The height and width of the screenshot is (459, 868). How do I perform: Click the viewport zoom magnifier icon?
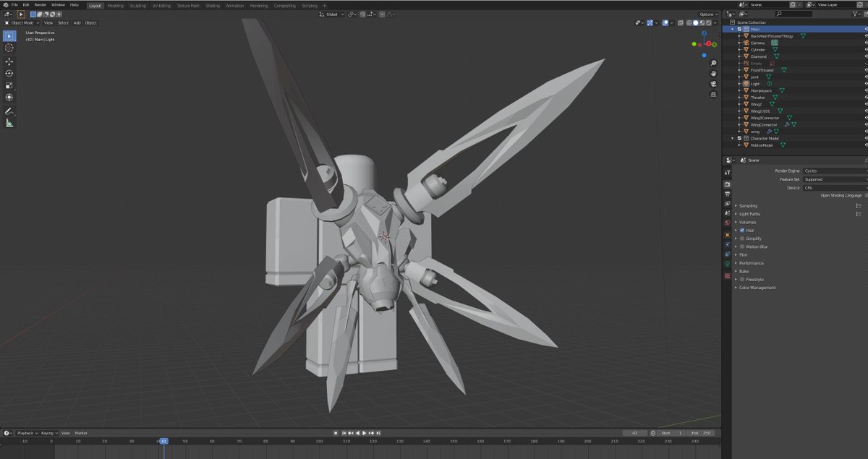point(713,63)
